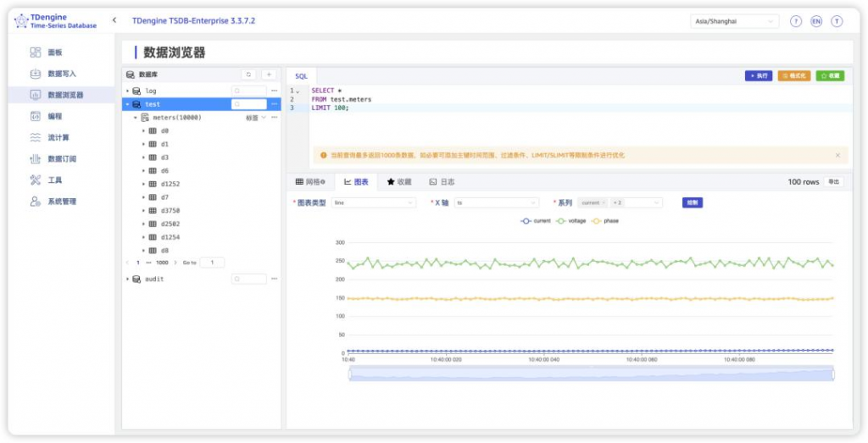Expand the audit database node
868x443 pixels.
click(x=128, y=279)
